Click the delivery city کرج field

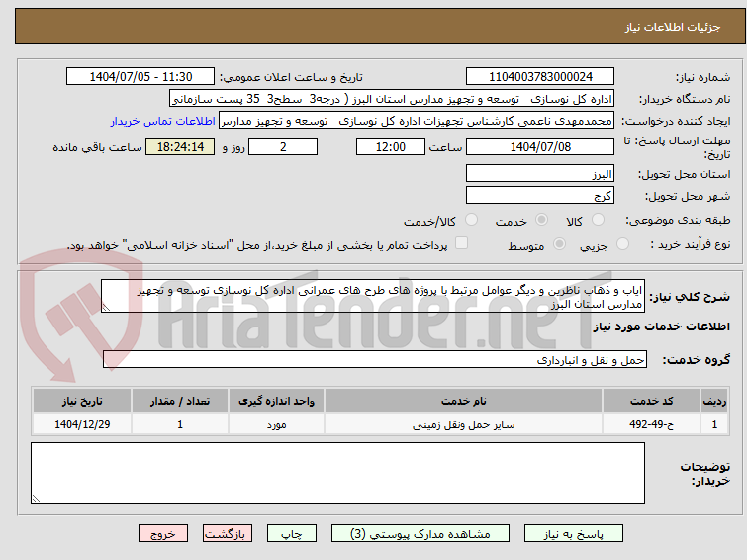point(540,195)
